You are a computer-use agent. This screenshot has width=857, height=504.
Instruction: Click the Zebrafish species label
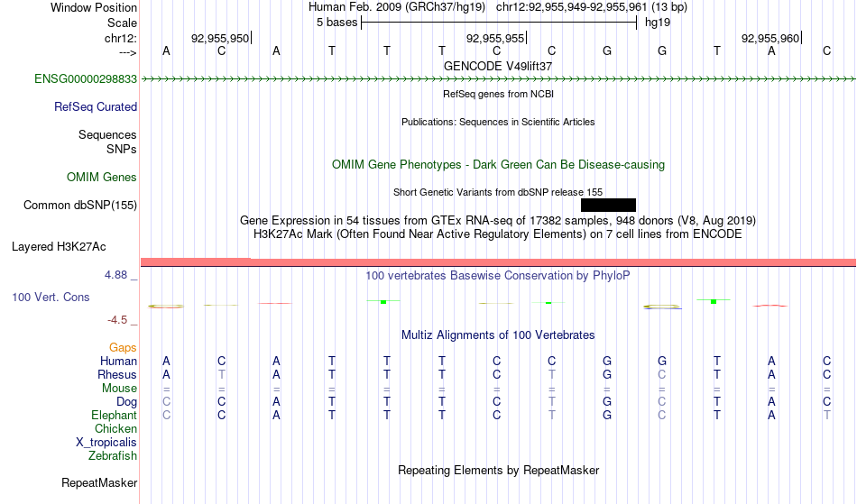[113, 456]
